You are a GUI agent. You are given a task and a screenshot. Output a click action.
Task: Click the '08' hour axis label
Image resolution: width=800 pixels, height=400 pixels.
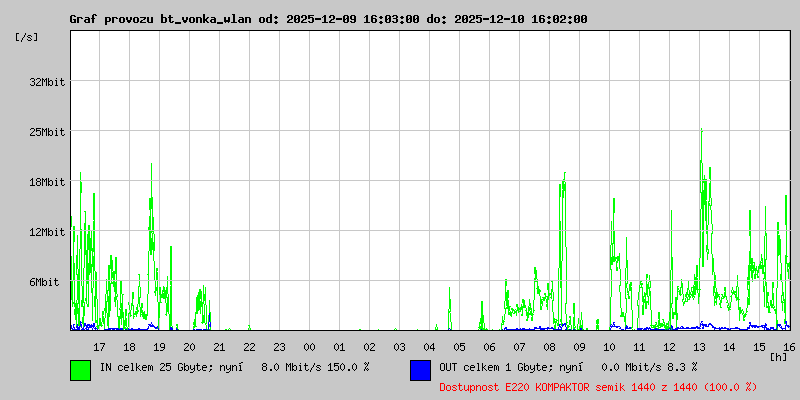549,347
